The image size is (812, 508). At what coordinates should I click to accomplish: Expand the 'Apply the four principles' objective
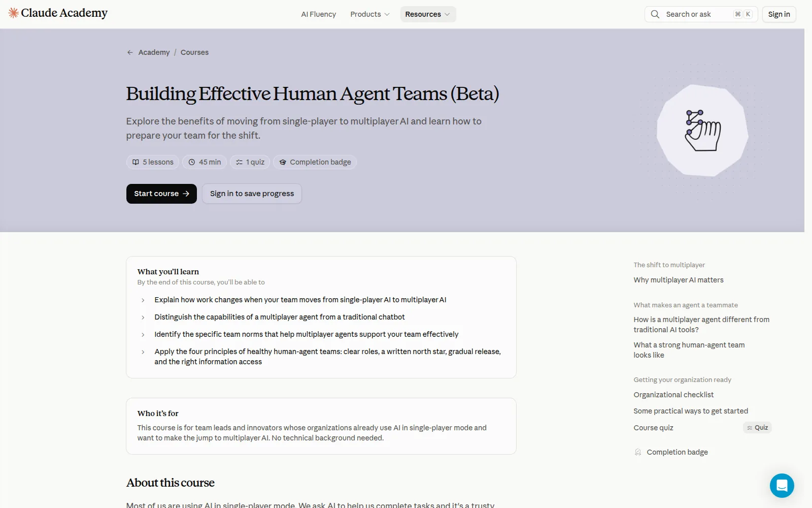pyautogui.click(x=143, y=352)
